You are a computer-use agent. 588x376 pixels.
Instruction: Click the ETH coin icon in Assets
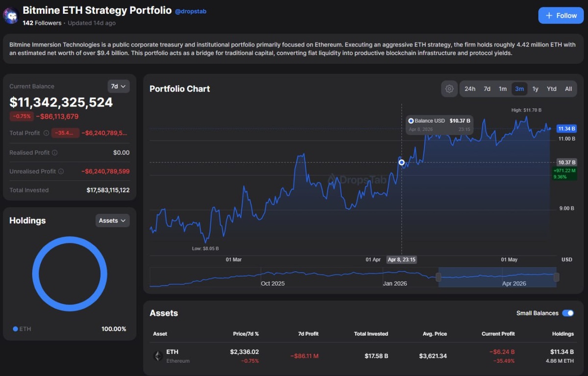[158, 356]
